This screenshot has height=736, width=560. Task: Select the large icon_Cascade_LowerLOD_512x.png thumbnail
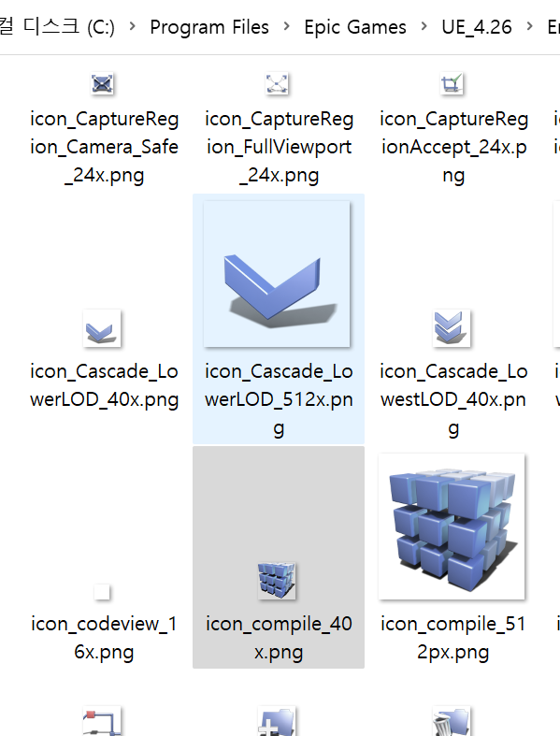click(x=277, y=274)
